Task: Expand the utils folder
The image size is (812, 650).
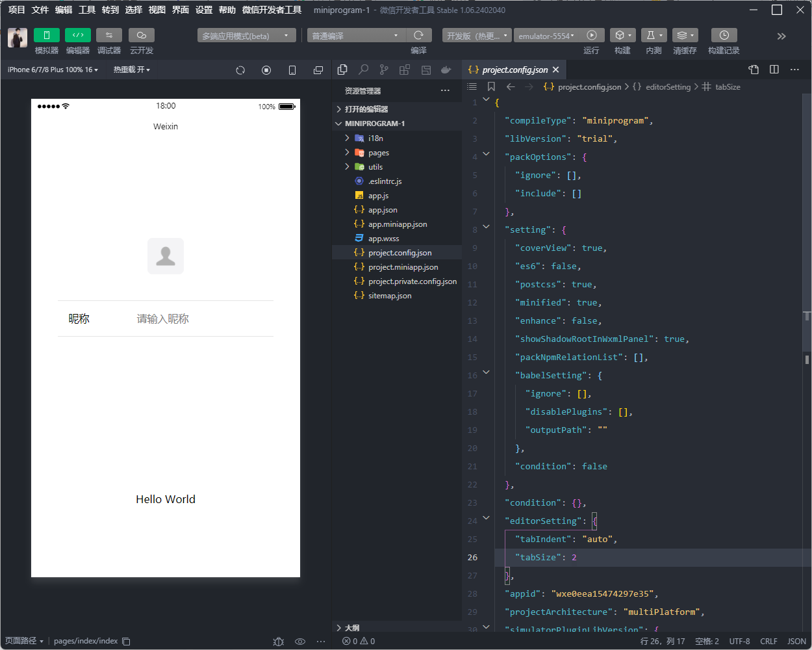Action: pos(397,167)
